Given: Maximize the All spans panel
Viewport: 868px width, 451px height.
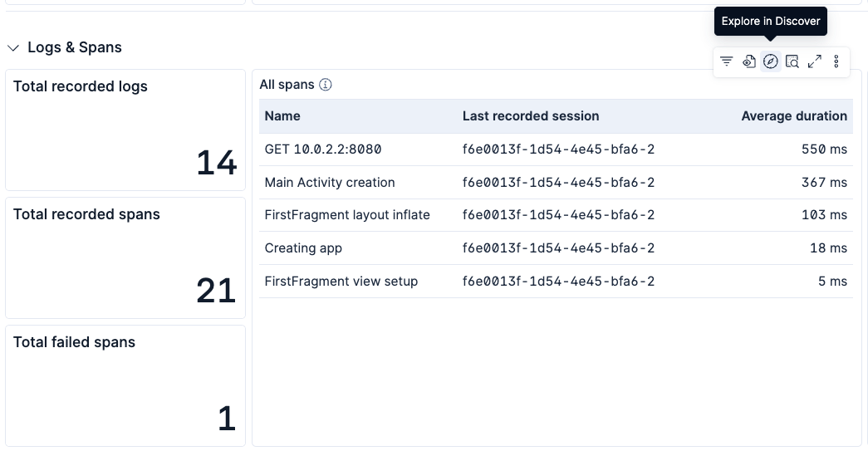Looking at the screenshot, I should pos(814,61).
